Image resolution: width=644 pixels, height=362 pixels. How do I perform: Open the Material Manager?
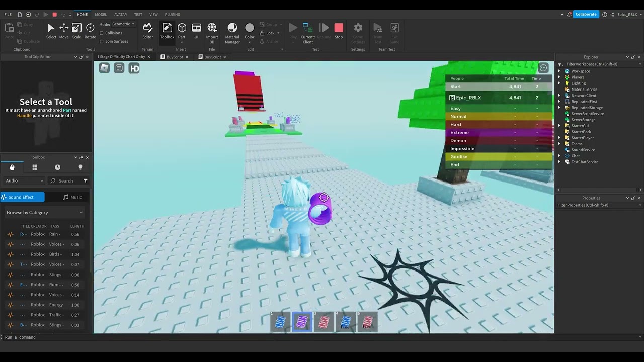232,33
